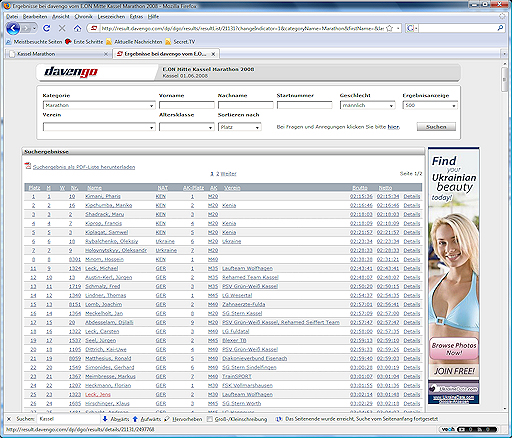Open runner Leck, Jens link
This screenshot has height=438, width=512.
point(98,394)
